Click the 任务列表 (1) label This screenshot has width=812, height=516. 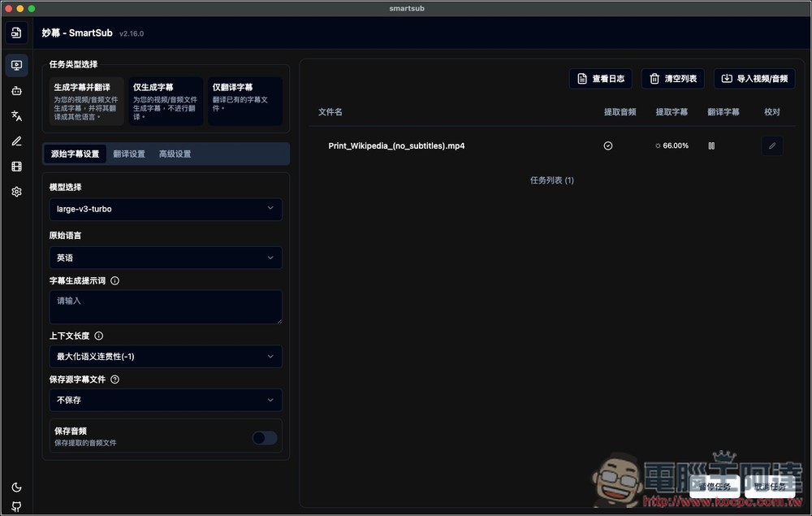(x=552, y=180)
